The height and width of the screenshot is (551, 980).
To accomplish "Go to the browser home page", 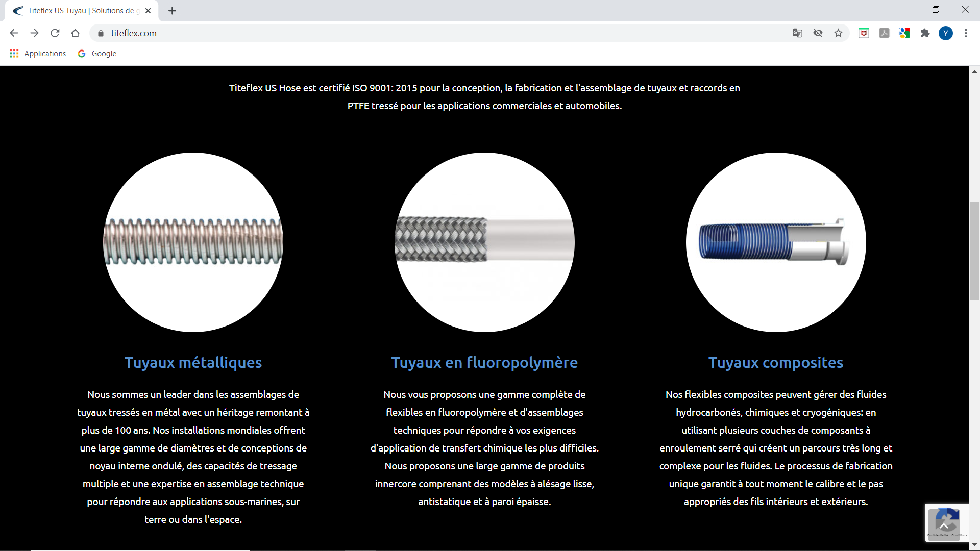I will pyautogui.click(x=75, y=33).
